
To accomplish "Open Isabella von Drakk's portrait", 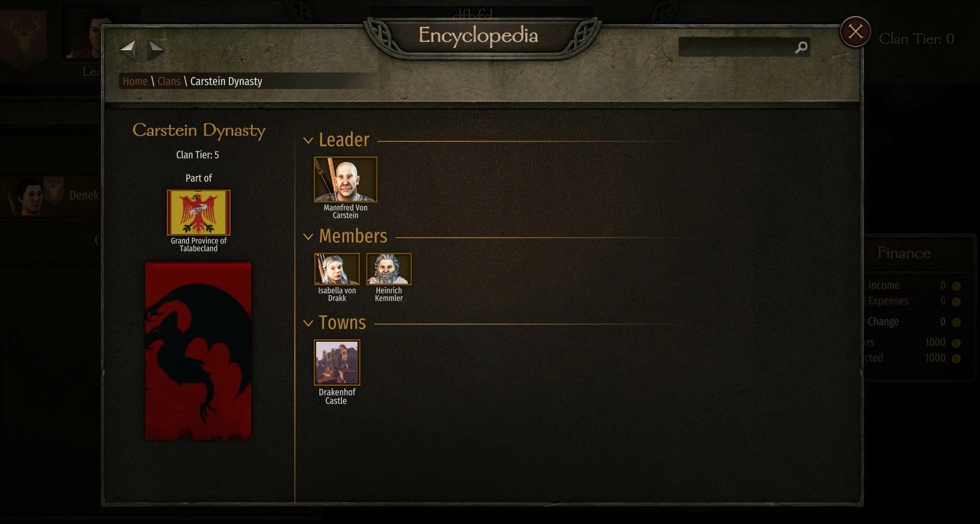I will [337, 269].
